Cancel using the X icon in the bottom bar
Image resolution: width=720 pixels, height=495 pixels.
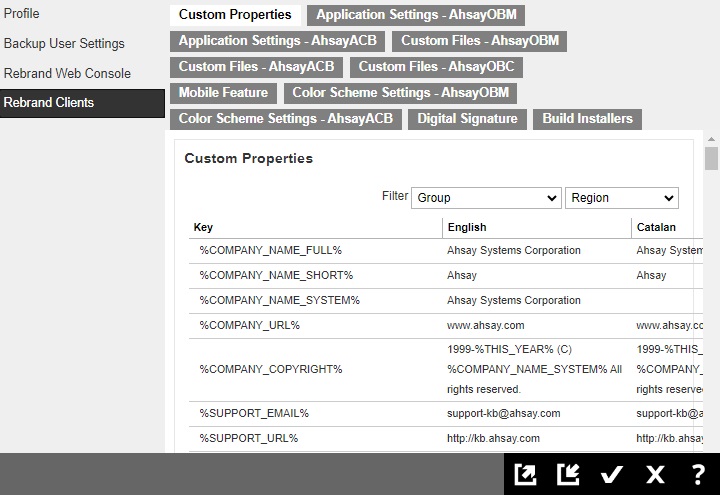coord(655,475)
